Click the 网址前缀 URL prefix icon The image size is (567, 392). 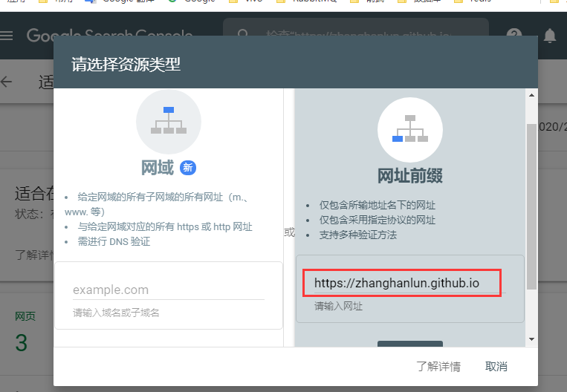(x=410, y=129)
